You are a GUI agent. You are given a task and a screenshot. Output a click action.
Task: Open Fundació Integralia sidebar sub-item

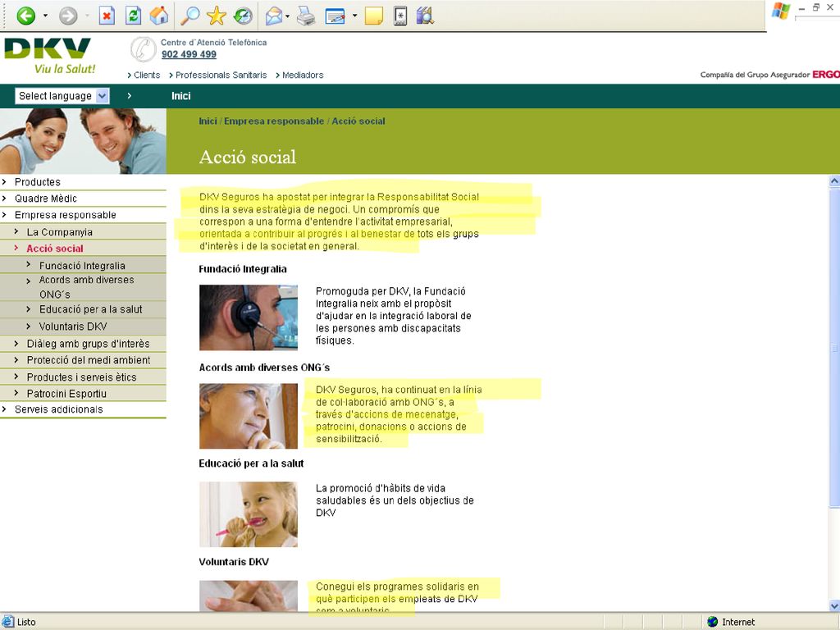click(83, 266)
